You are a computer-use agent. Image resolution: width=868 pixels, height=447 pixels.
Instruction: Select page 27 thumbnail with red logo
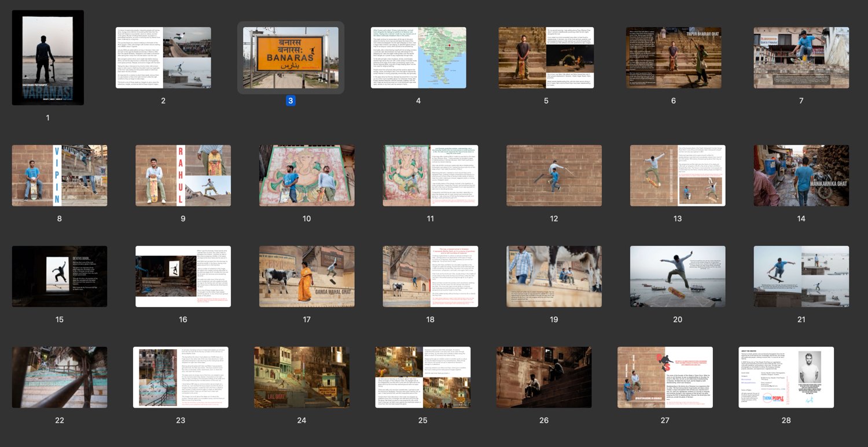(665, 377)
